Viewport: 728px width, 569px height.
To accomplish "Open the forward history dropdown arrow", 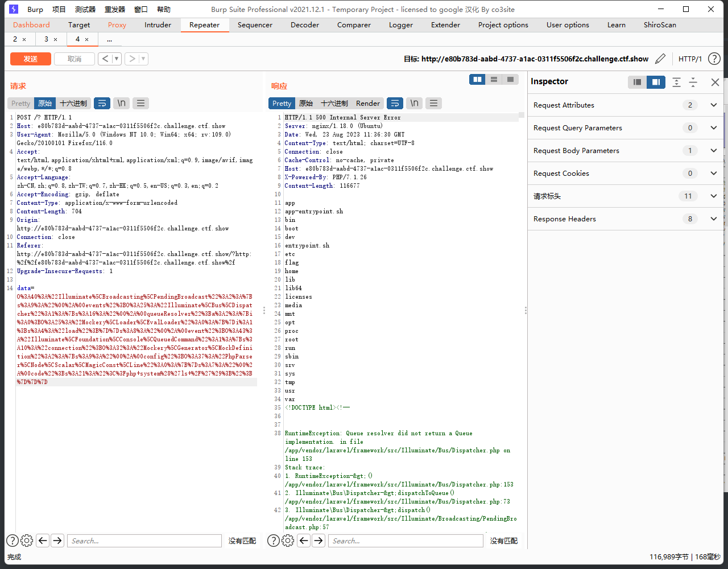I will [x=143, y=59].
